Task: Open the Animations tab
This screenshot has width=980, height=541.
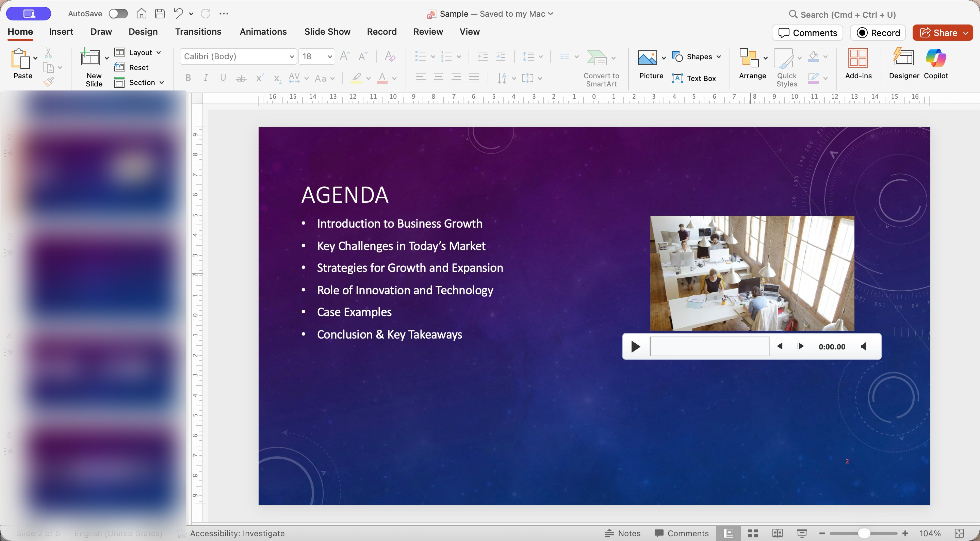Action: (x=263, y=32)
